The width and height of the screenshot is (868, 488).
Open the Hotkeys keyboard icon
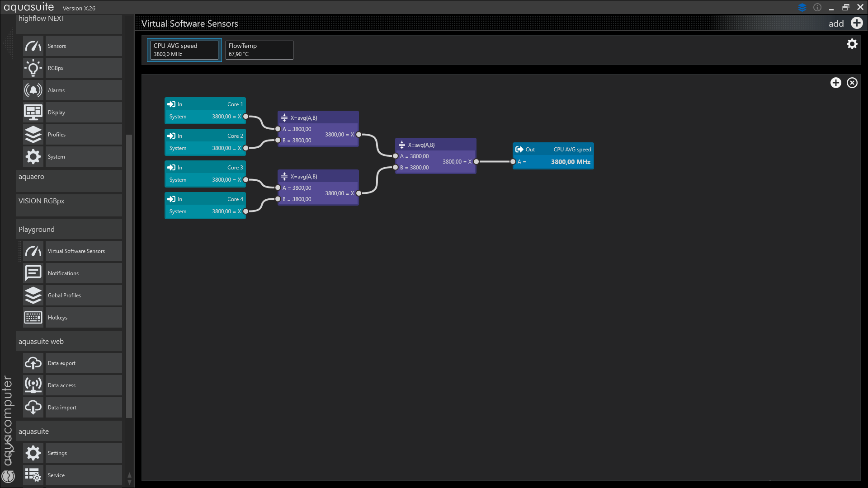[x=33, y=318]
